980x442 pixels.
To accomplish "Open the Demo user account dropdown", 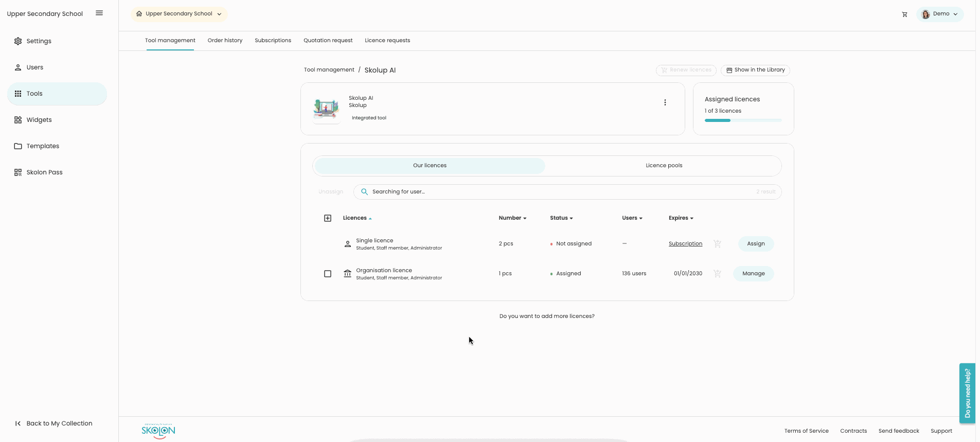I will pos(940,14).
